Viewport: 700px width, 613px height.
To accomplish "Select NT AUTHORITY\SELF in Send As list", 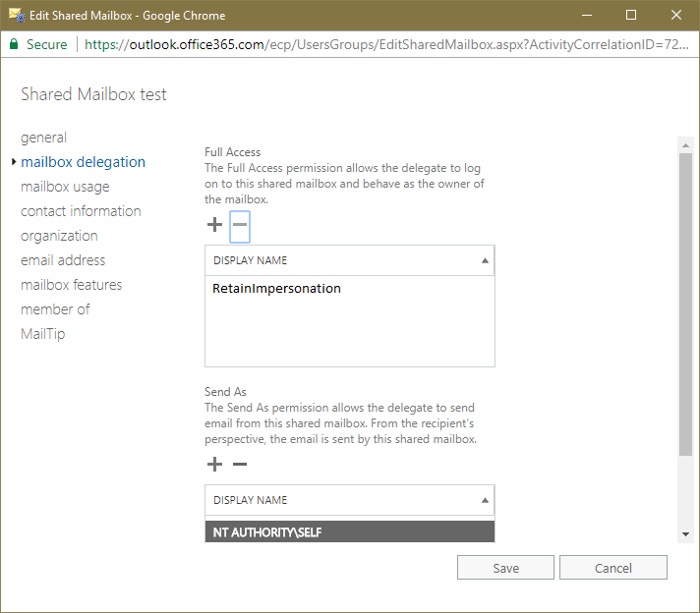I will [350, 531].
